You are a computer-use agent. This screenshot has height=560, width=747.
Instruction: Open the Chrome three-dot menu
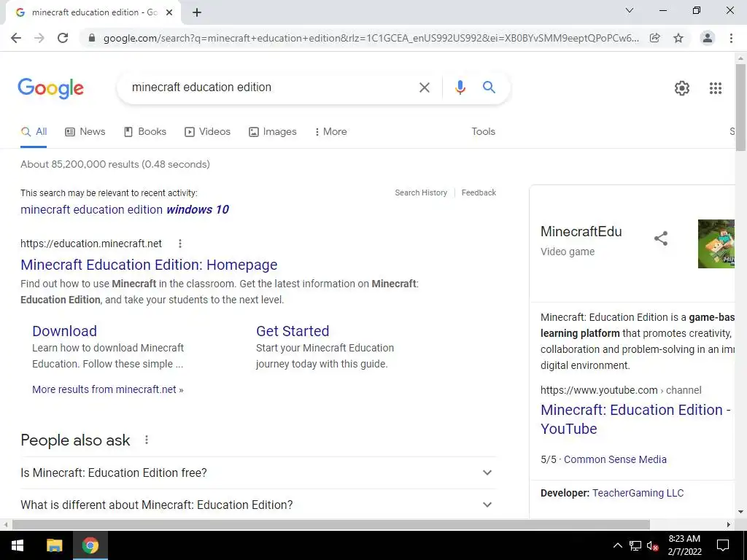[731, 38]
